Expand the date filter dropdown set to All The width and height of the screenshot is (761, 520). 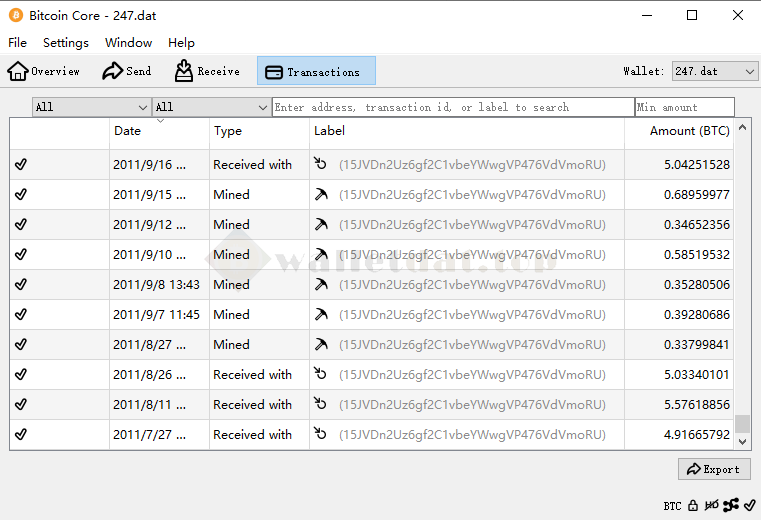click(x=91, y=107)
